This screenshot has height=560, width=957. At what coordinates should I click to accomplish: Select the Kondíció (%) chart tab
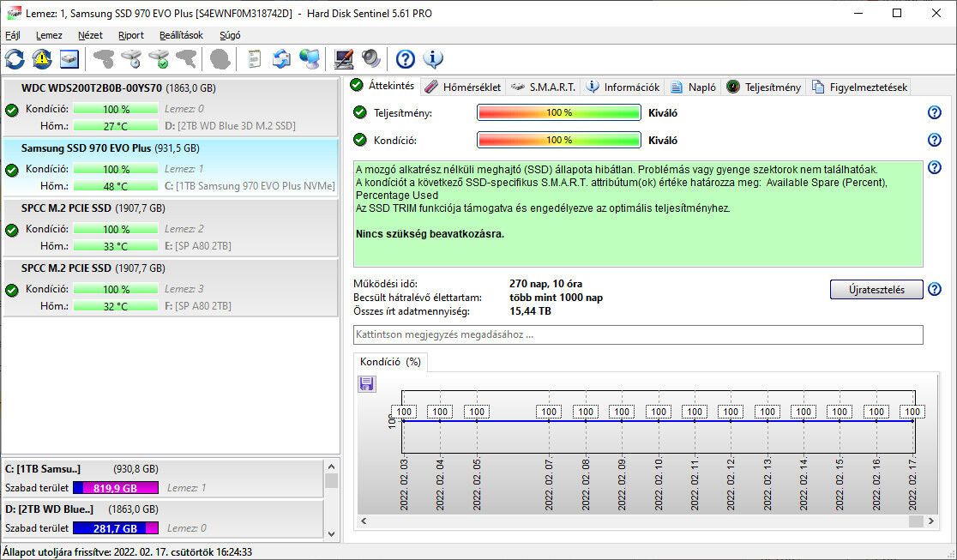(391, 362)
